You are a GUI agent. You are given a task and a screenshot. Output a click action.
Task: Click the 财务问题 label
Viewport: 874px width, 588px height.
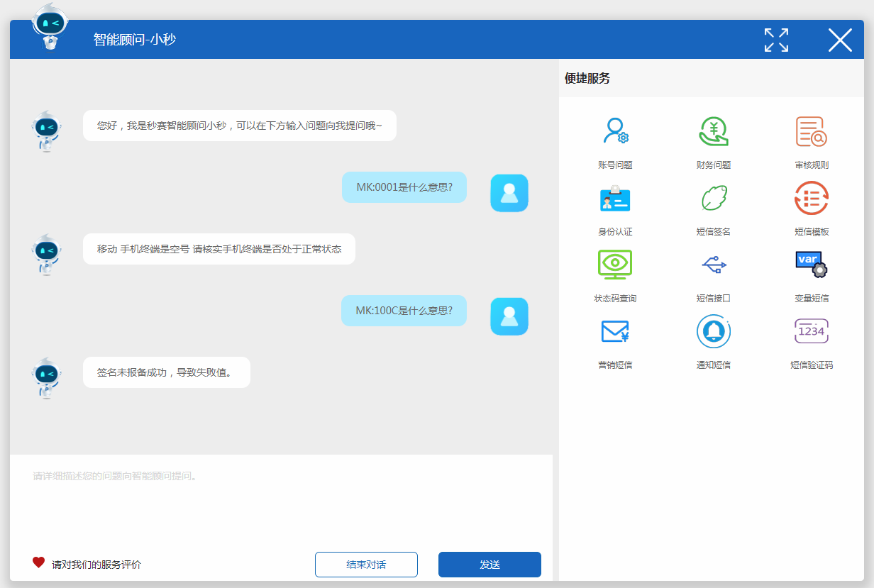713,165
